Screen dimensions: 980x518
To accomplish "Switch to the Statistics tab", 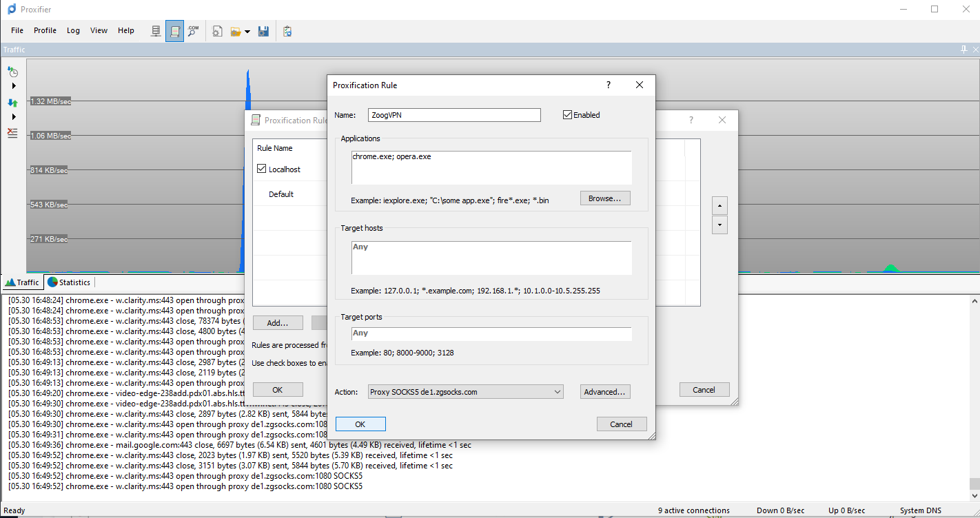I will click(x=69, y=282).
